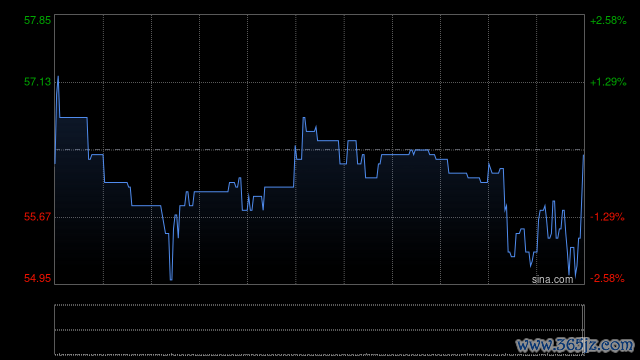Click the vertical bar at volume panel's right edge
The width and height of the screenshot is (640, 360).
tap(583, 329)
